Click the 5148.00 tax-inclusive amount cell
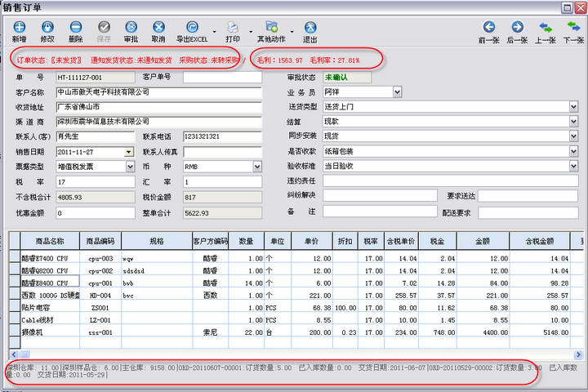This screenshot has width=588, height=392. [x=540, y=332]
